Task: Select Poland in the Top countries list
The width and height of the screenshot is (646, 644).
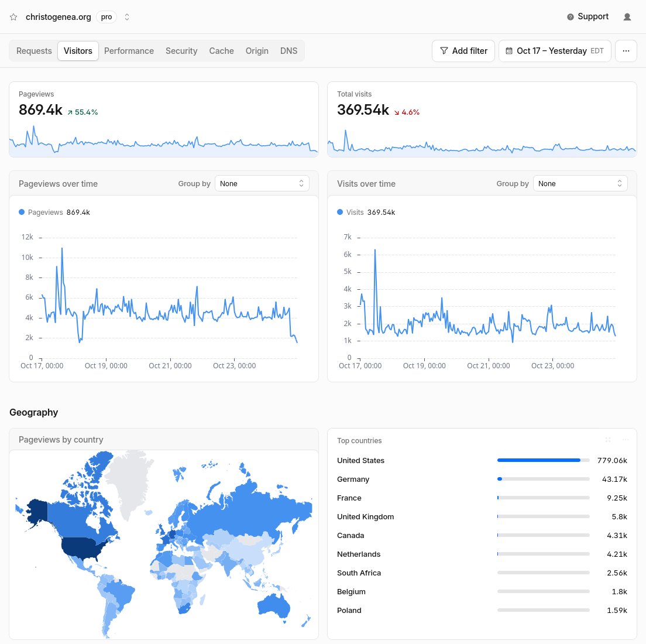Action: (482, 610)
